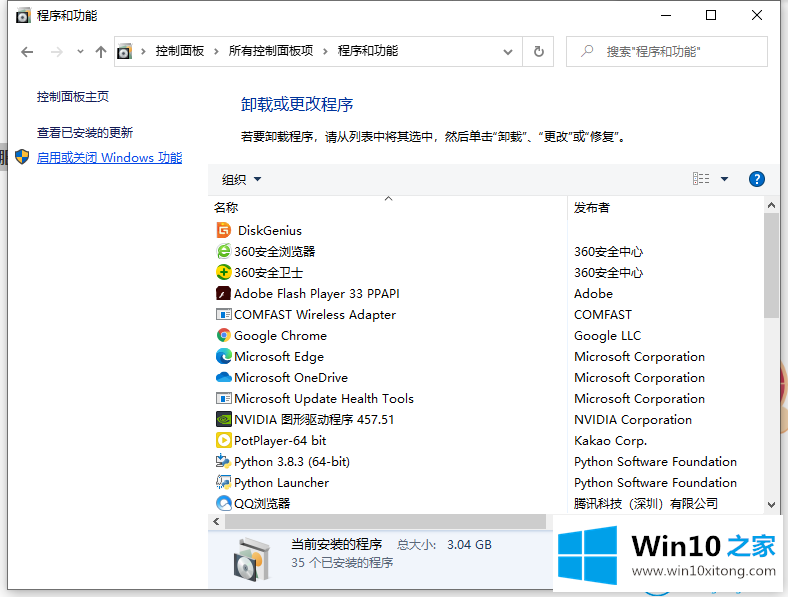
Task: Expand the chevron before 控制面板 breadcrumb
Action: [x=143, y=51]
